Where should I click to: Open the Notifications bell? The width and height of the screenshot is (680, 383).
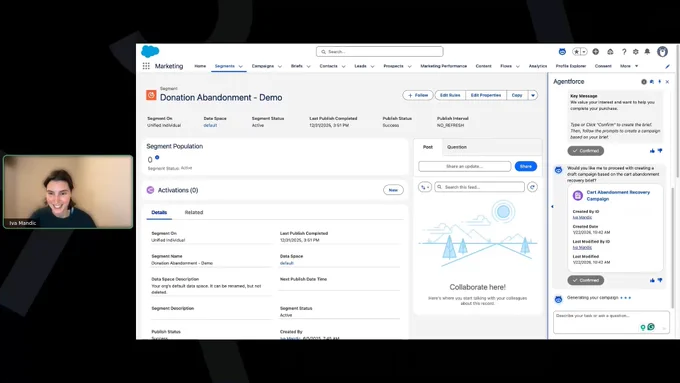click(647, 52)
